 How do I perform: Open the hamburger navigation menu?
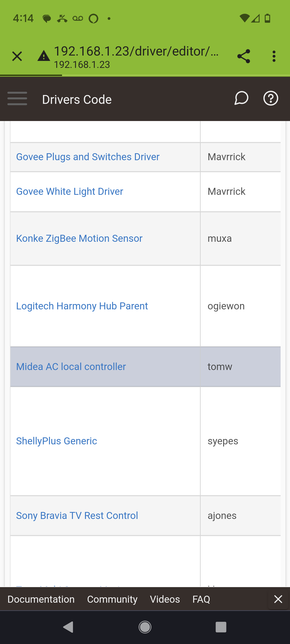point(17,98)
